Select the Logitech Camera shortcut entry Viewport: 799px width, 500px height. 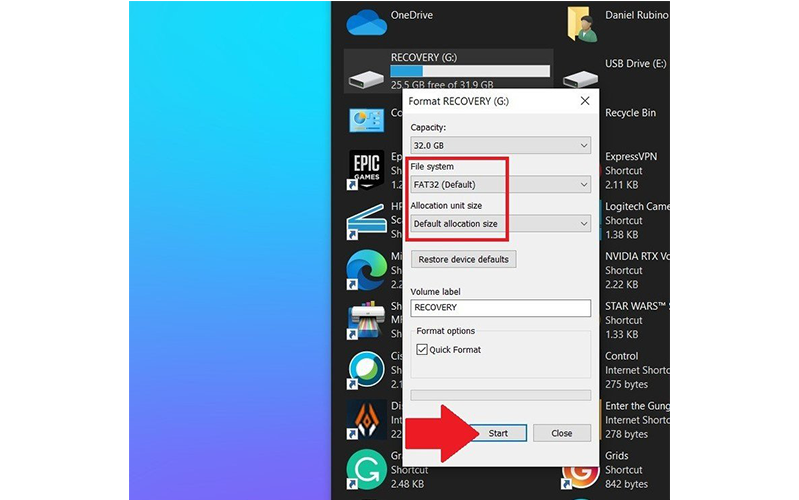pyautogui.click(x=637, y=221)
